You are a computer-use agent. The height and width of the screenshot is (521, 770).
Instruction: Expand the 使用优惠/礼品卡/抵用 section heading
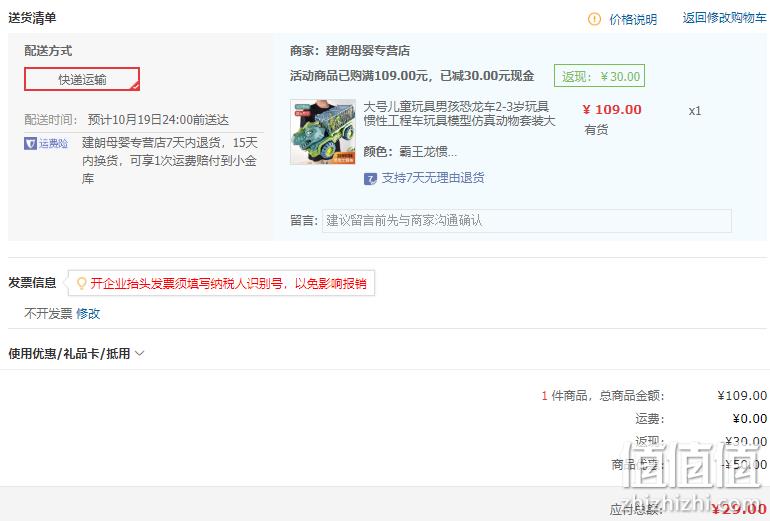coord(69,354)
